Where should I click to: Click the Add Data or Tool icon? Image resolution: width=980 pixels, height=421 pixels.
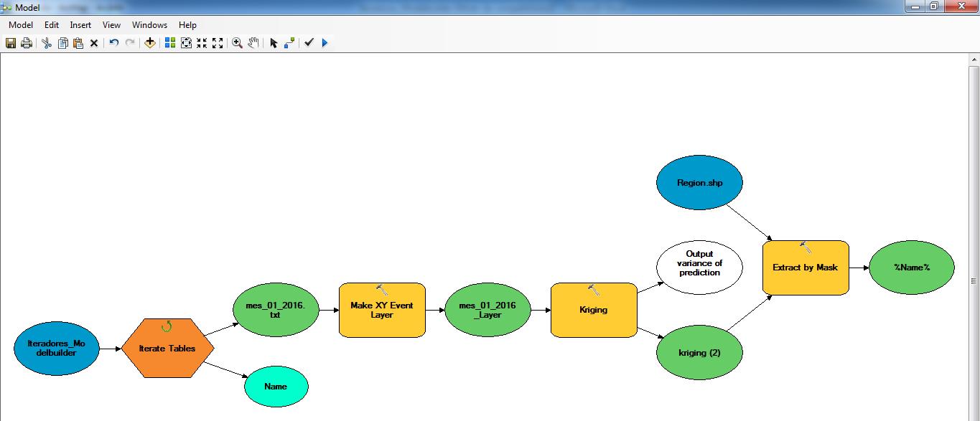(x=149, y=43)
